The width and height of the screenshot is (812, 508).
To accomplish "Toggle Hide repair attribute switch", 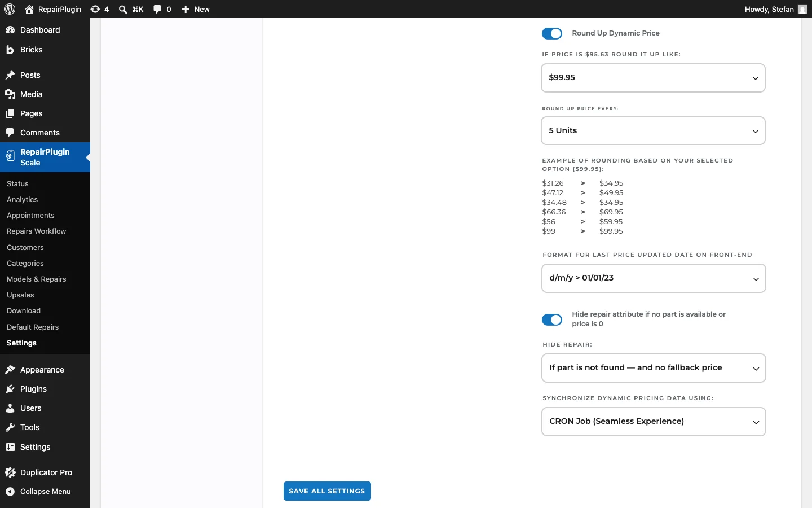I will point(552,319).
